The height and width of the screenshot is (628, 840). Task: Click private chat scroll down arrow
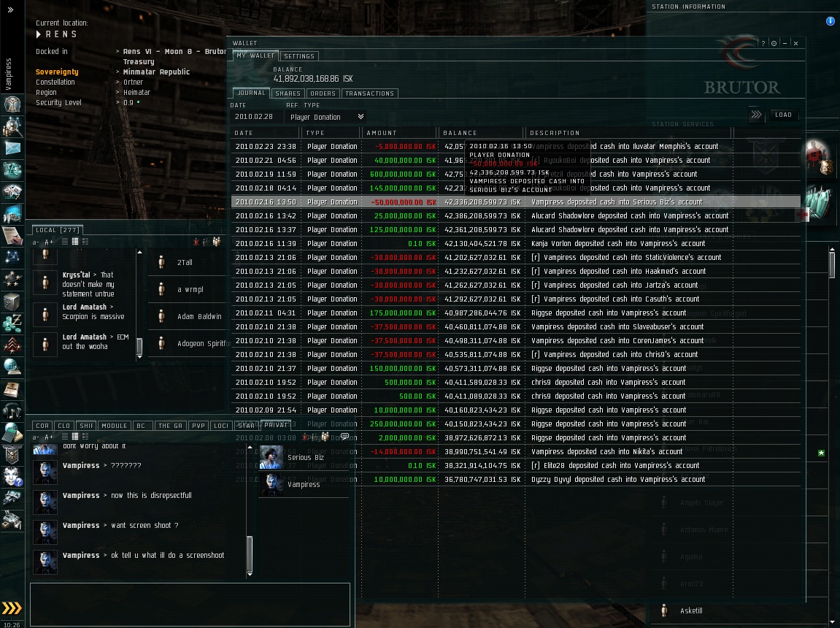[x=250, y=574]
